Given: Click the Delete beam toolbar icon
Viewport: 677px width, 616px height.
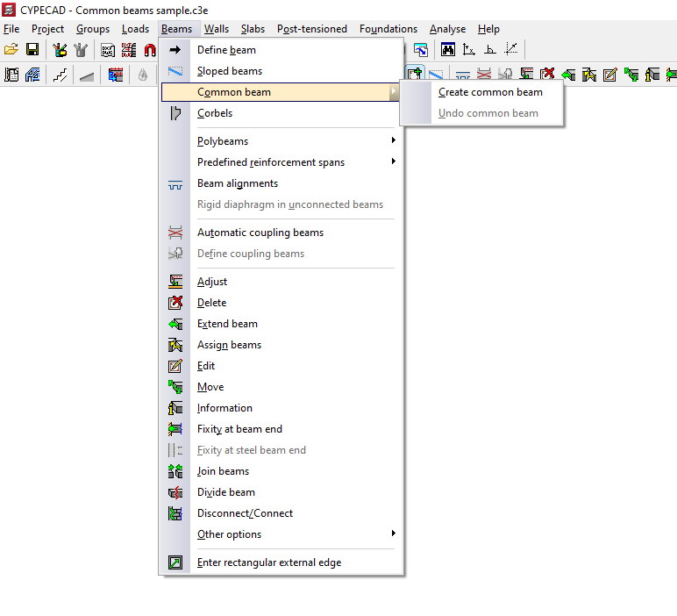Looking at the screenshot, I should pos(548,75).
